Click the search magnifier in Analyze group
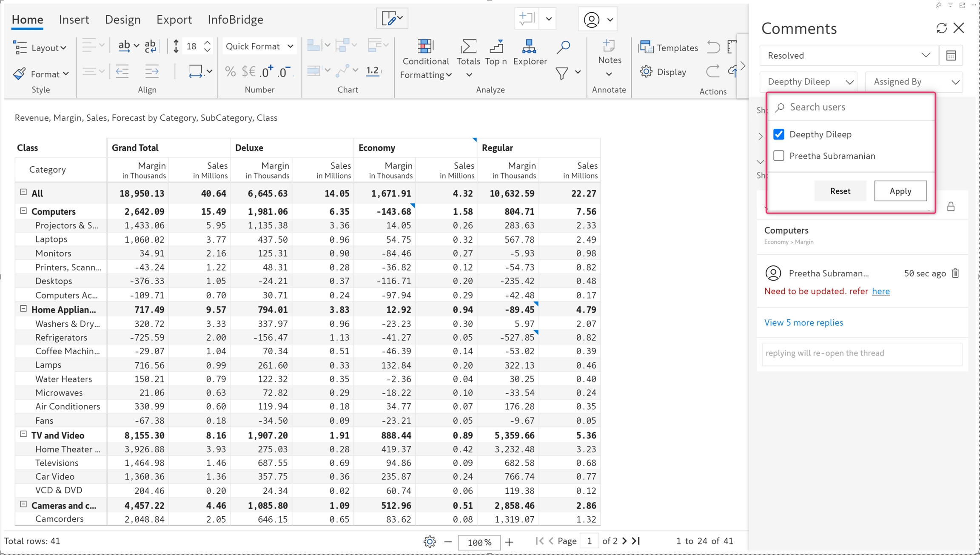The height and width of the screenshot is (555, 980). tap(563, 47)
